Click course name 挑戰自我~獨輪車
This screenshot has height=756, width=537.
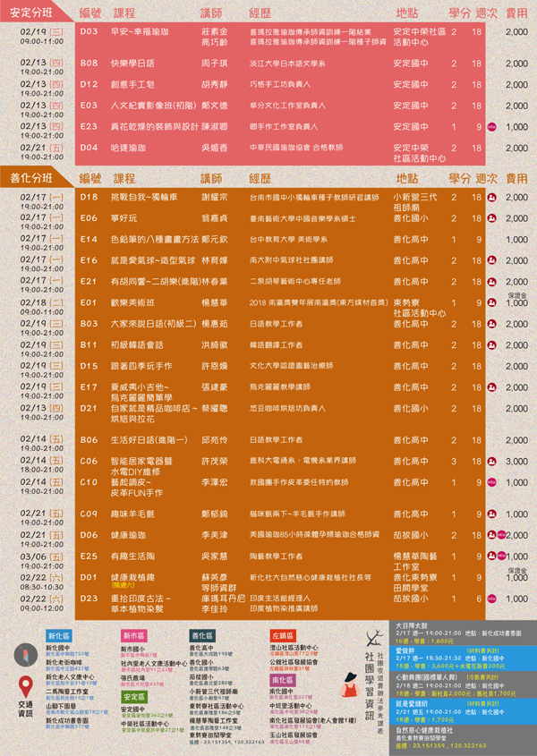pos(144,197)
